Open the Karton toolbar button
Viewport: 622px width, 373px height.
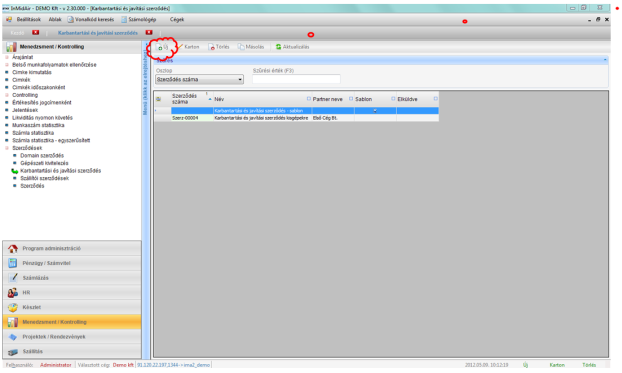click(x=189, y=47)
